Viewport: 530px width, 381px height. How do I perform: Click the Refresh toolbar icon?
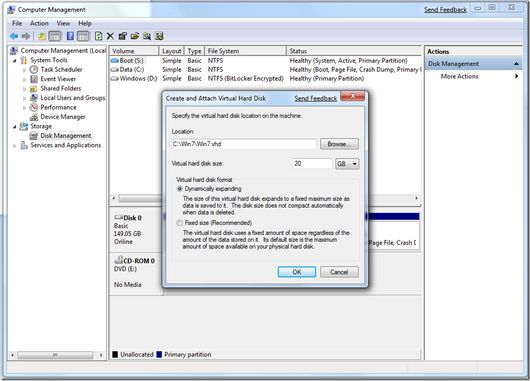click(98, 36)
